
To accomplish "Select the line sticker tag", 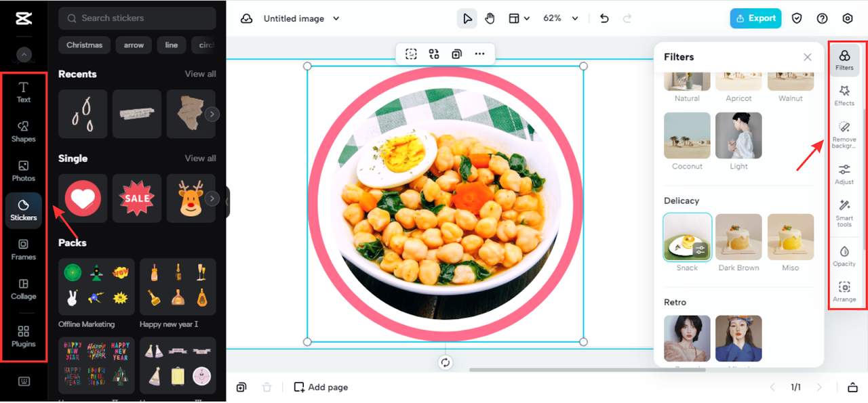I will click(x=172, y=45).
